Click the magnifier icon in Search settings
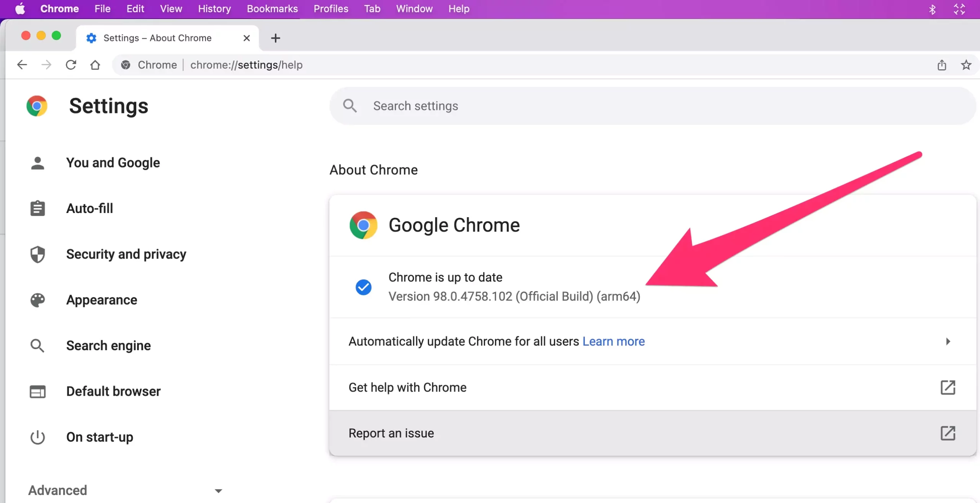The image size is (980, 503). coord(350,106)
